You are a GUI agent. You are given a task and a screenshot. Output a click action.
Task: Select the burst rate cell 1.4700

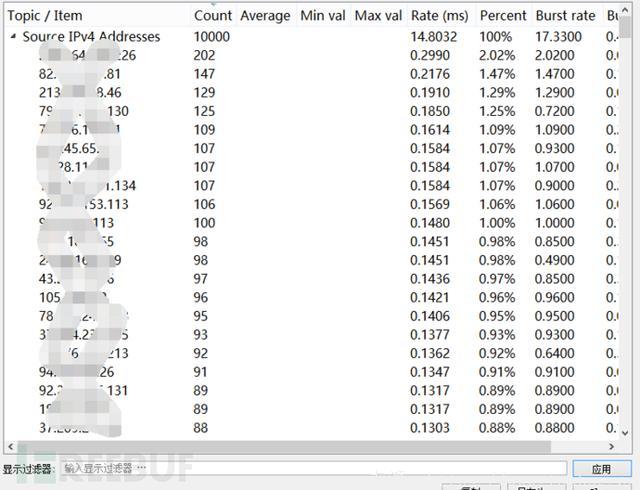click(555, 74)
